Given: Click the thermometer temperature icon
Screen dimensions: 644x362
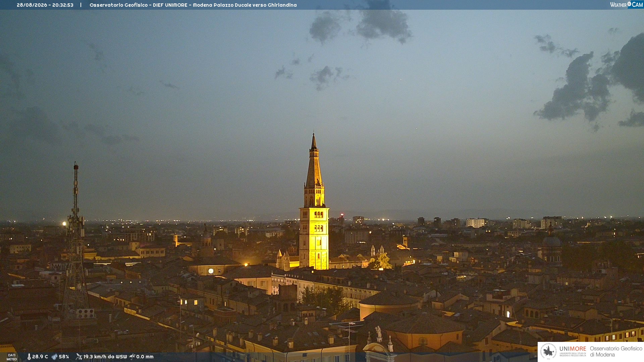Looking at the screenshot, I should [29, 357].
